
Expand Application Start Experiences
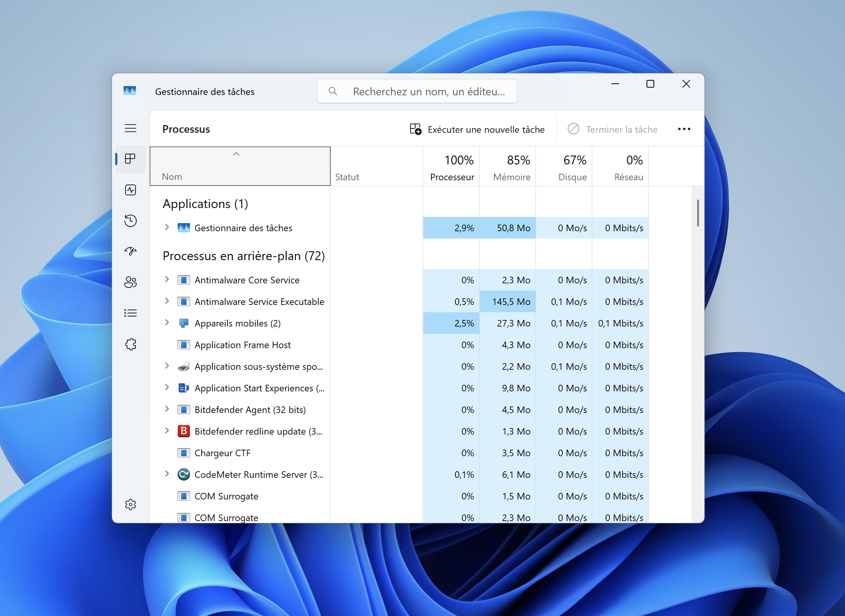(167, 387)
